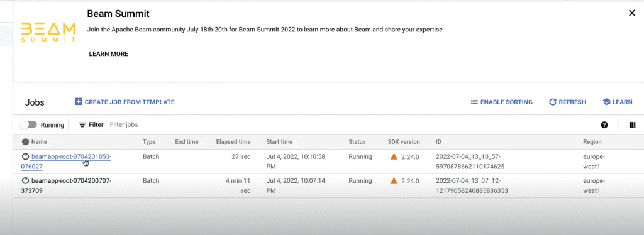This screenshot has width=644, height=235.
Task: Click europe-west1 region of the 27 sec job
Action: pyautogui.click(x=594, y=161)
